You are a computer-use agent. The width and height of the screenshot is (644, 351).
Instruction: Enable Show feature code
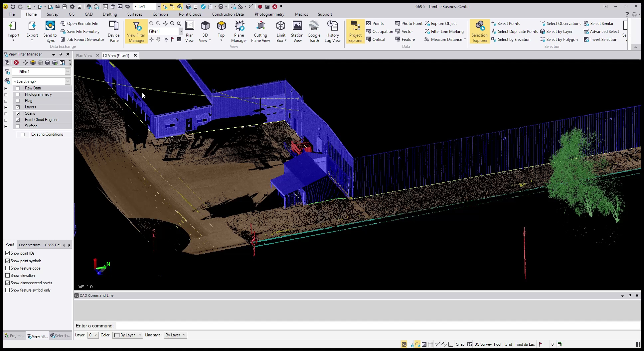[x=8, y=268]
